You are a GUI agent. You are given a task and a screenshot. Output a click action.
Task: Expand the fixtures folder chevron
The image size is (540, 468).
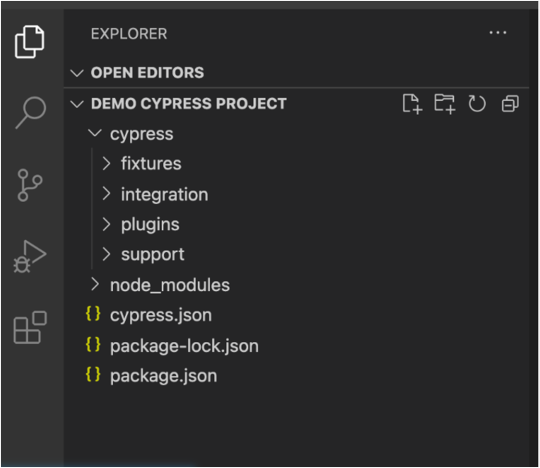(x=106, y=164)
